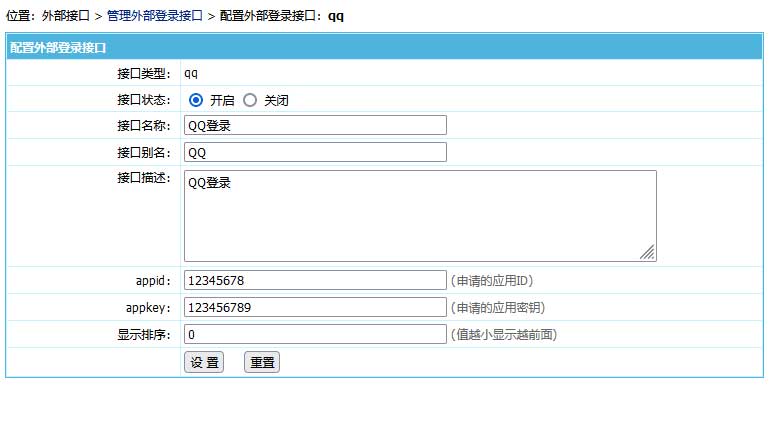770x426 pixels.
Task: Click the 接口类型 value qq
Action: pyautogui.click(x=191, y=73)
